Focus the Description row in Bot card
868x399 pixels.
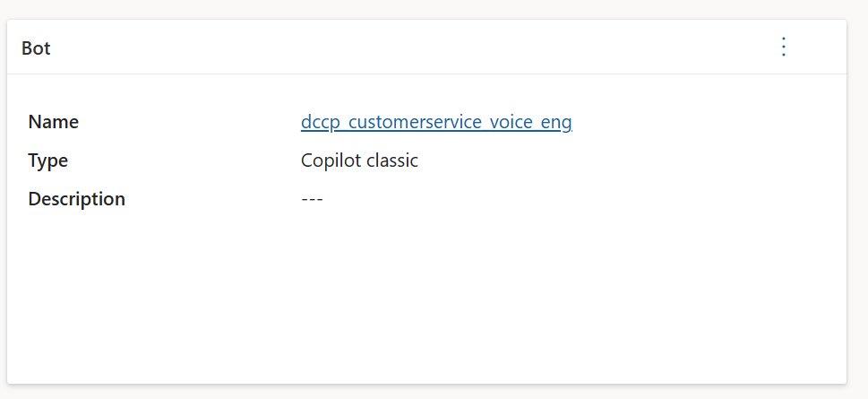[426, 199]
